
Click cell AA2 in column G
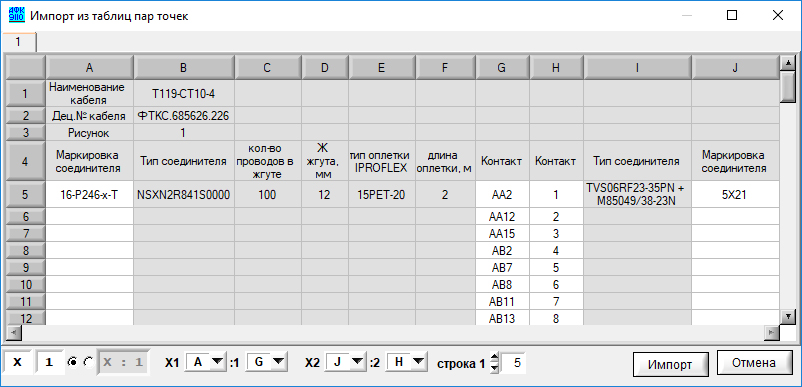(x=503, y=194)
